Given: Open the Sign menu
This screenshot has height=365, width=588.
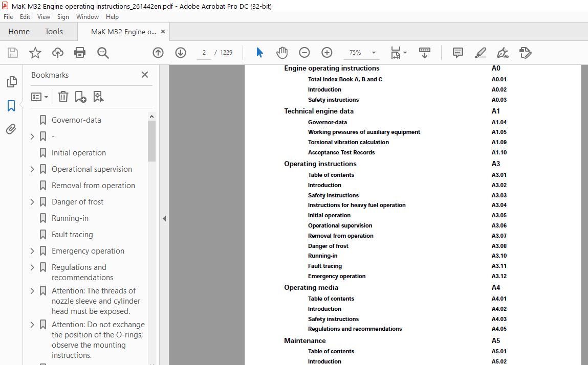Looking at the screenshot, I should [x=63, y=17].
